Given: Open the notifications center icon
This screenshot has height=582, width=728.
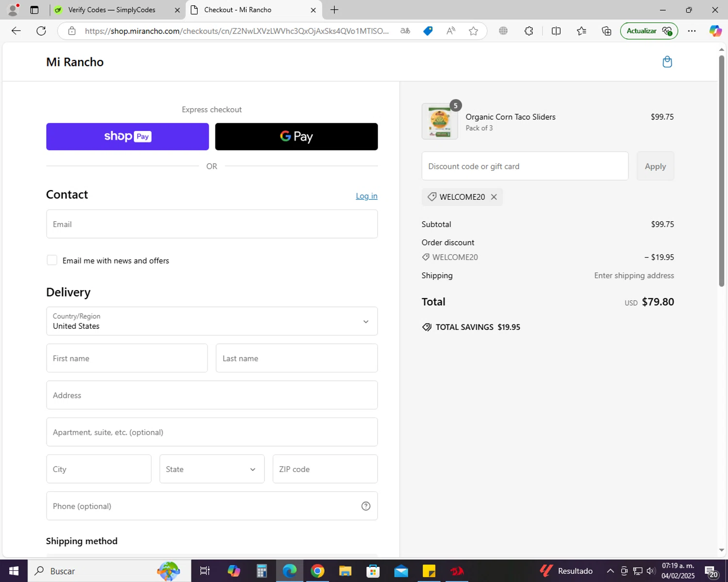Looking at the screenshot, I should [711, 571].
